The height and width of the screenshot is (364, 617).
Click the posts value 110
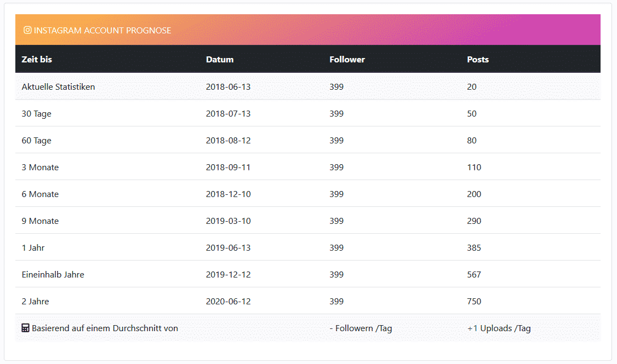point(474,167)
